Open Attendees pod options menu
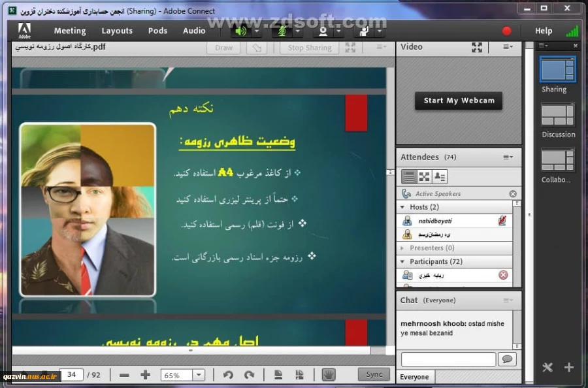 (508, 157)
